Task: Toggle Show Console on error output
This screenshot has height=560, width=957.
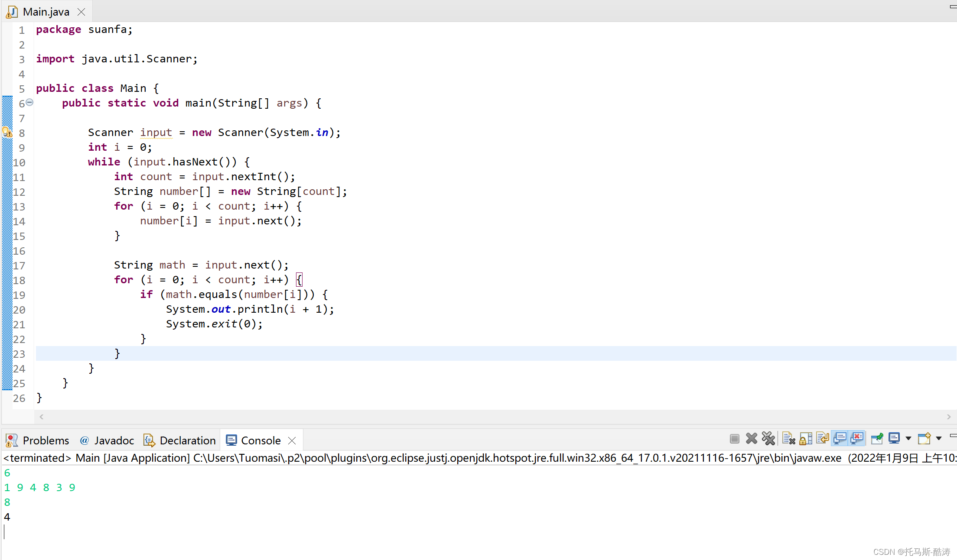Action: click(857, 439)
